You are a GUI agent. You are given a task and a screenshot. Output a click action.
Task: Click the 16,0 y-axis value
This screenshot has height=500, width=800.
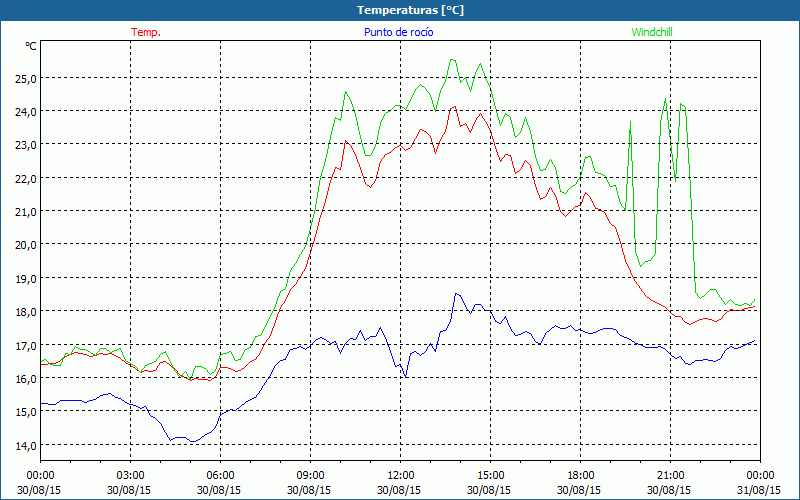pos(26,378)
